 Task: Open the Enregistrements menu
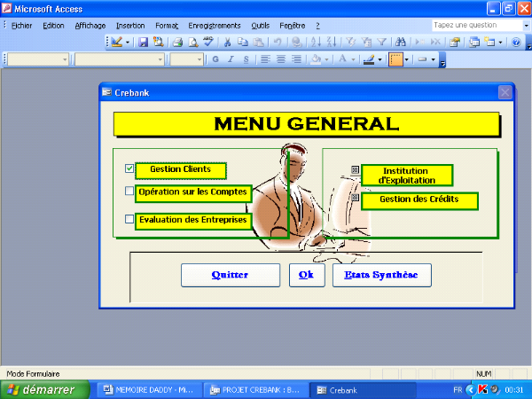[215, 26]
